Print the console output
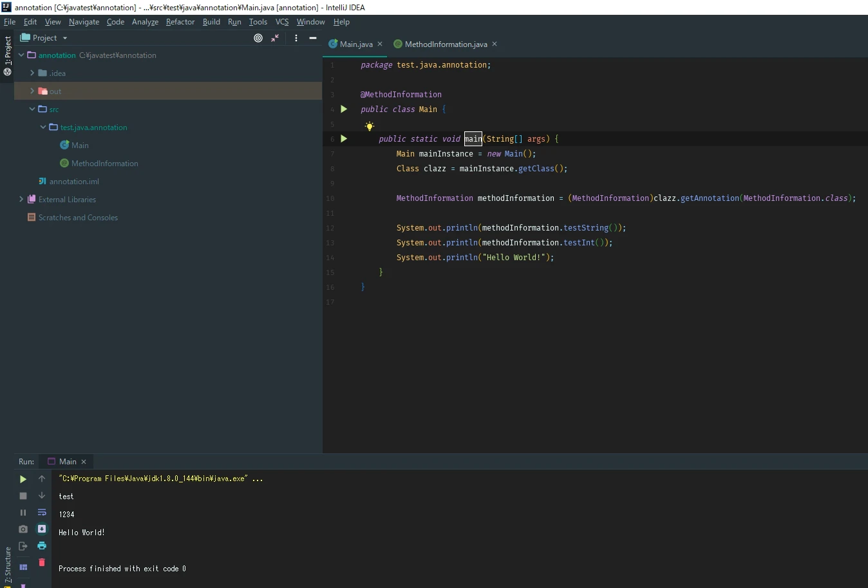Screen dimensions: 868x588 [x=42, y=546]
